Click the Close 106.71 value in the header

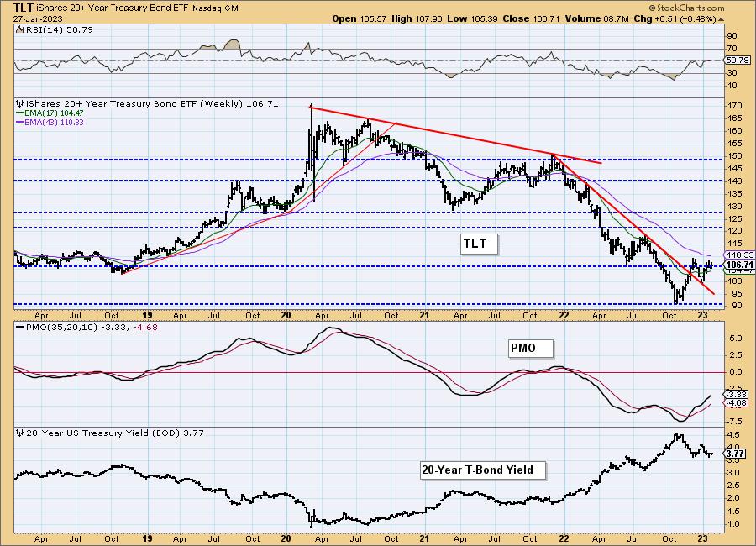[530, 18]
